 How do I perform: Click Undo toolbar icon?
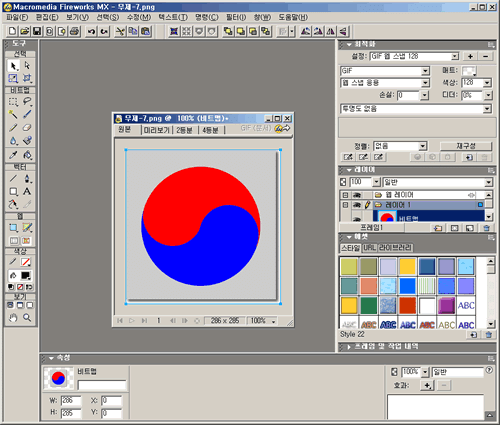pos(91,31)
